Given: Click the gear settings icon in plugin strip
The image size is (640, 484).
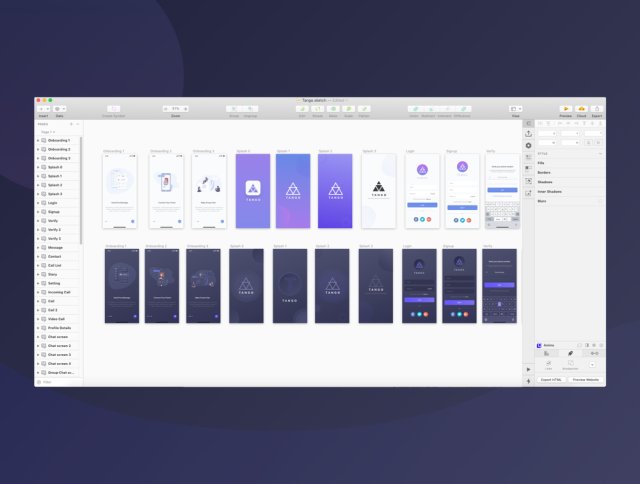Looking at the screenshot, I should point(529,145).
